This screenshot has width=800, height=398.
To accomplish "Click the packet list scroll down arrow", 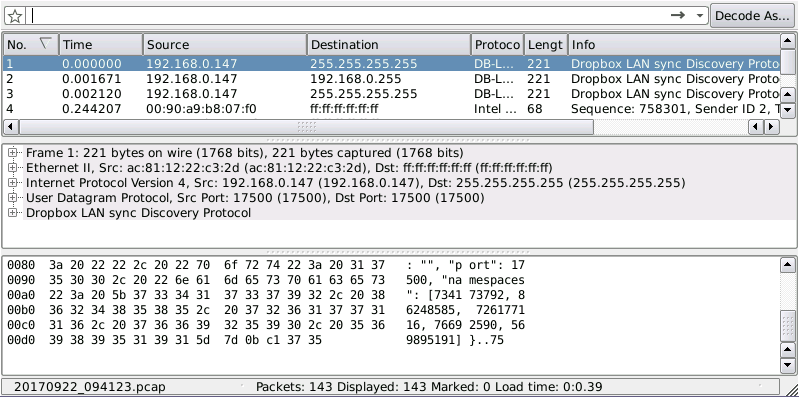I will point(788,109).
